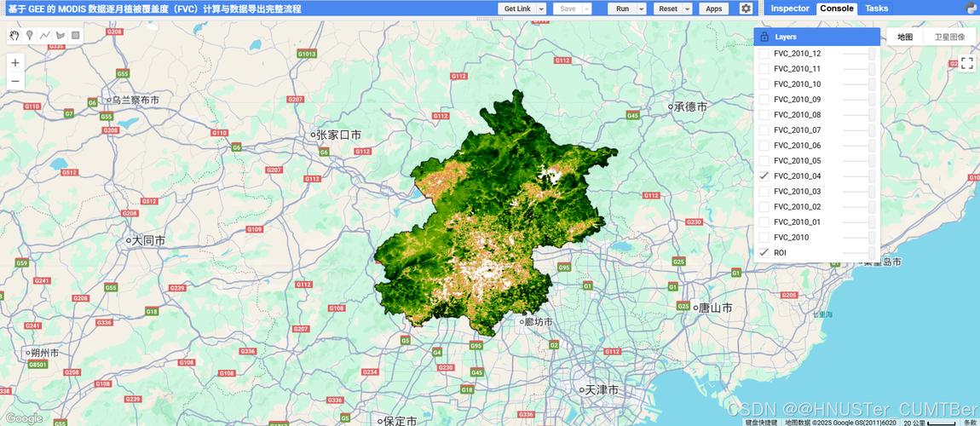Adjust ROI layer opacity slider
Viewport: 980px width, 426px height.
[x=859, y=252]
